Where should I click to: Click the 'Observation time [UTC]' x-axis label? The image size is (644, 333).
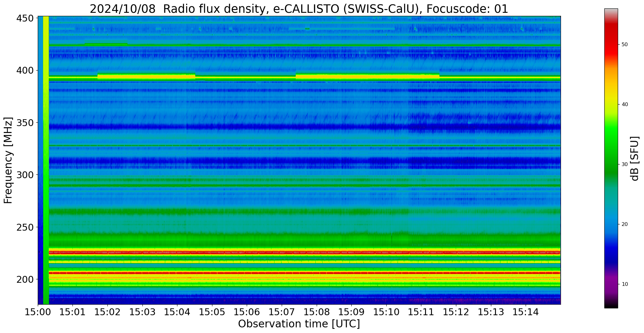pos(299,324)
